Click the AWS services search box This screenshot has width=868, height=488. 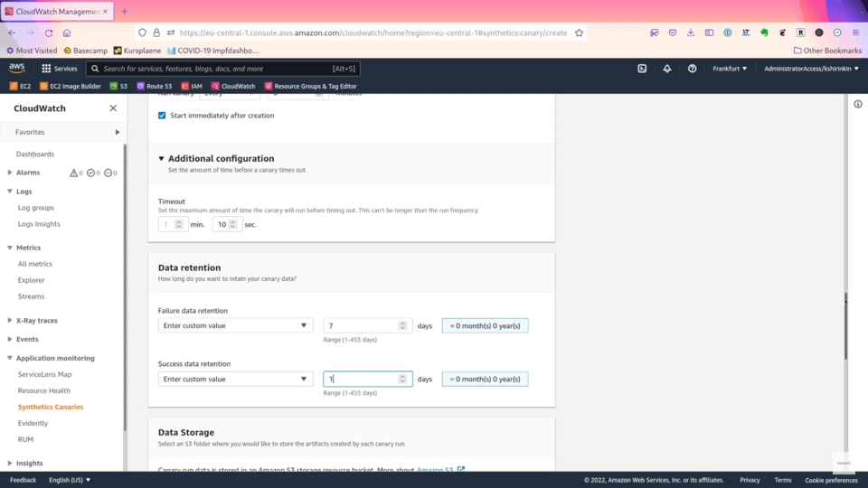tap(223, 69)
